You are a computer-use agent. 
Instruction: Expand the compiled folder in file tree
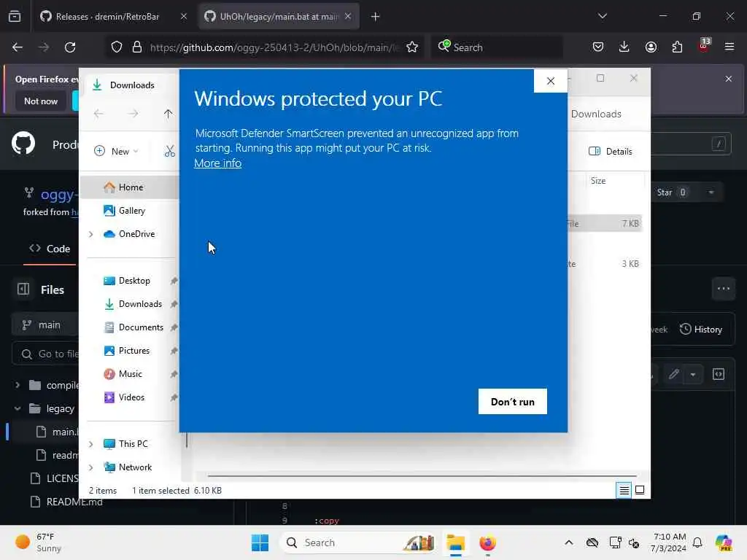point(18,385)
